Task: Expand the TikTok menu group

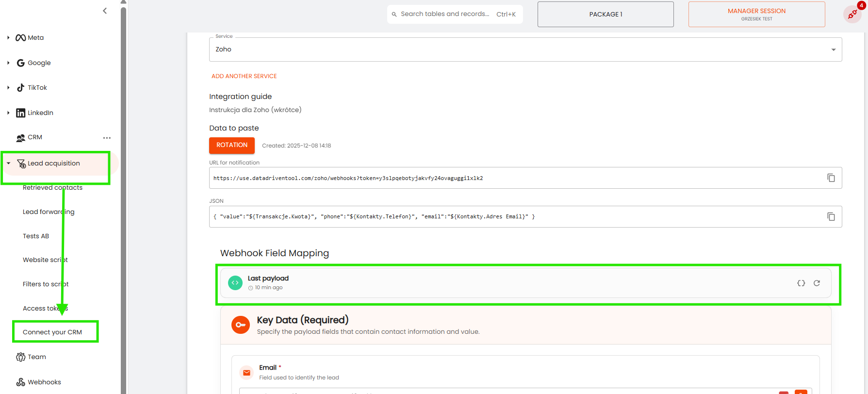Action: [x=8, y=88]
